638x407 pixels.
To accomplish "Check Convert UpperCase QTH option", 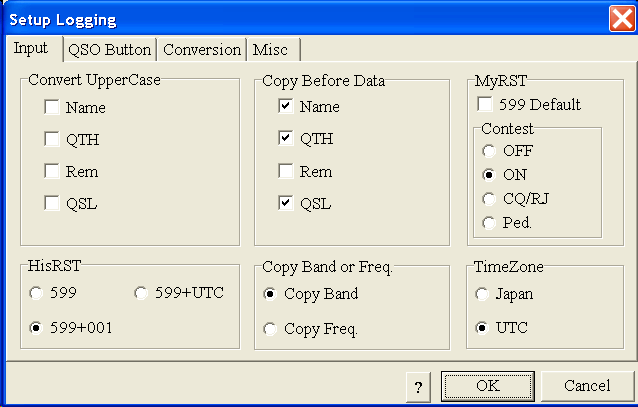I will [x=51, y=139].
